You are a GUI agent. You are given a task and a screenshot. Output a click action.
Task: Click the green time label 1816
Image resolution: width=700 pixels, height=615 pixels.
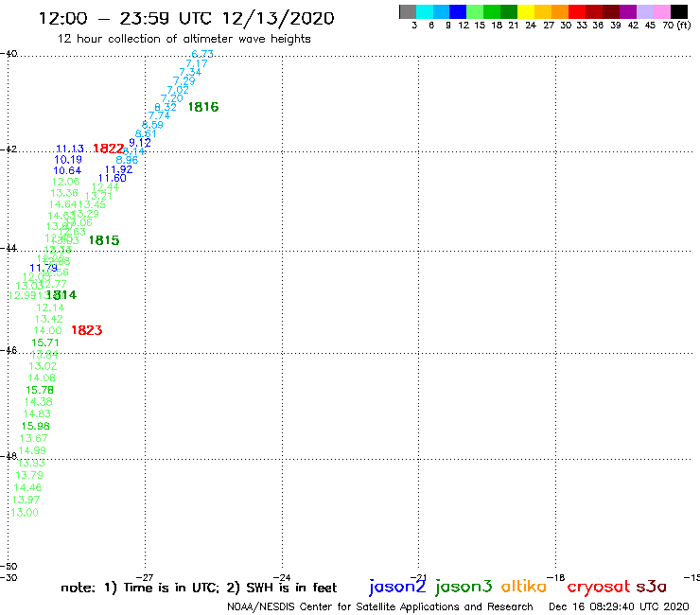pos(203,107)
